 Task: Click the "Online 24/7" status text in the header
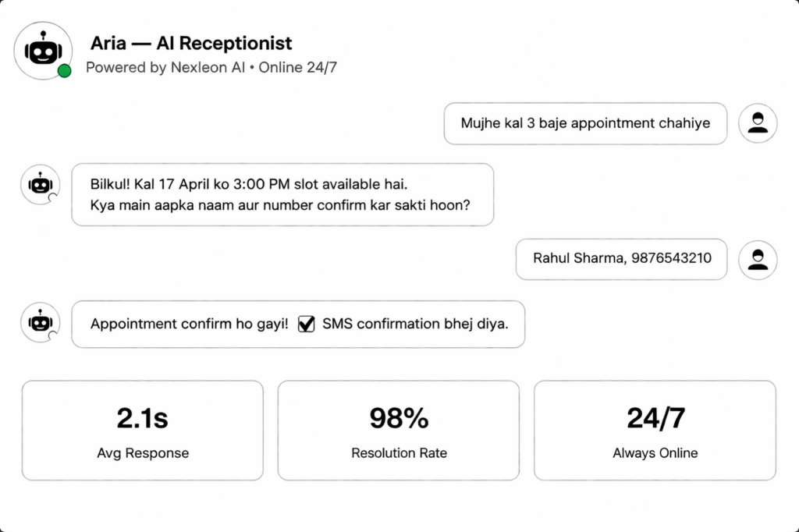pyautogui.click(x=298, y=68)
